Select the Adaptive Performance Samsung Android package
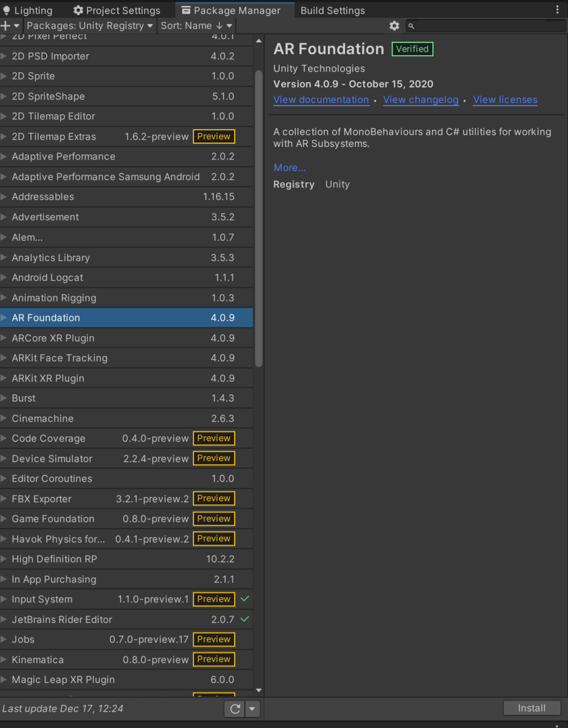This screenshot has width=568, height=728. coord(127,177)
